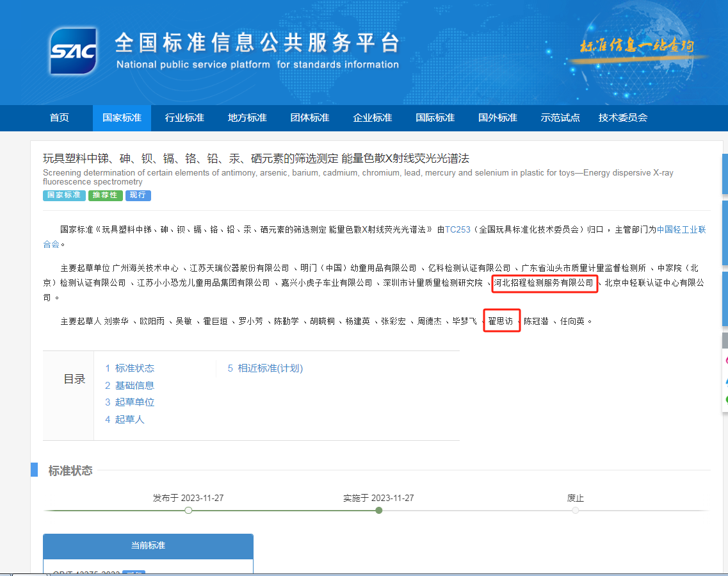Select the 国家标准 navigation tab
This screenshot has width=728, height=576.
click(122, 118)
